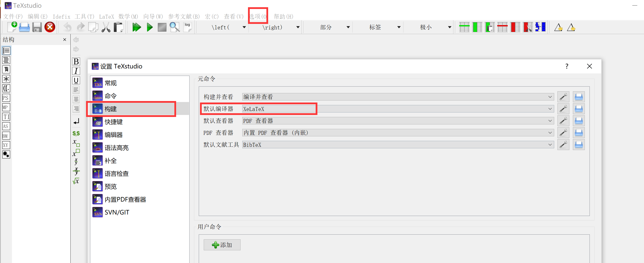Click the blue reset icon for PDF 查看器 row
The height and width of the screenshot is (263, 644).
pyautogui.click(x=579, y=133)
